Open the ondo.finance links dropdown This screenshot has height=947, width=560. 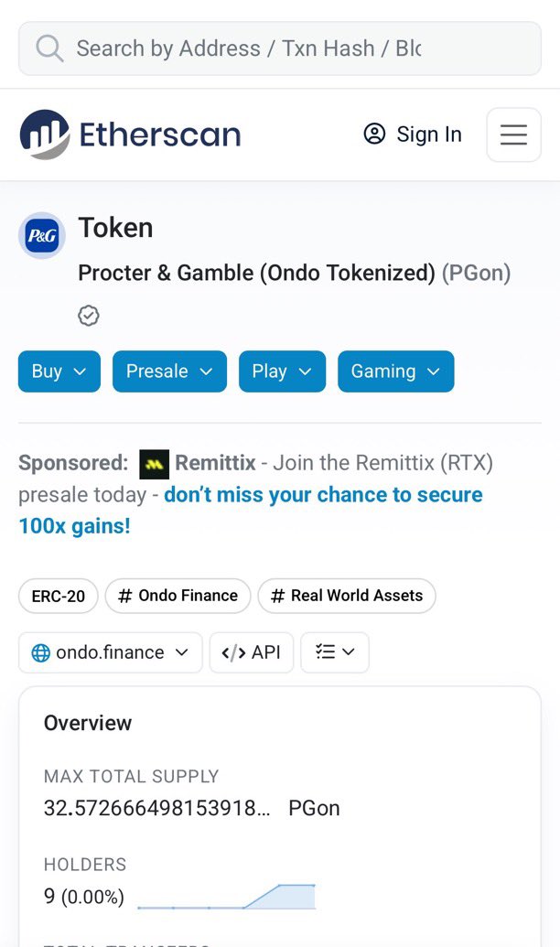pos(111,652)
